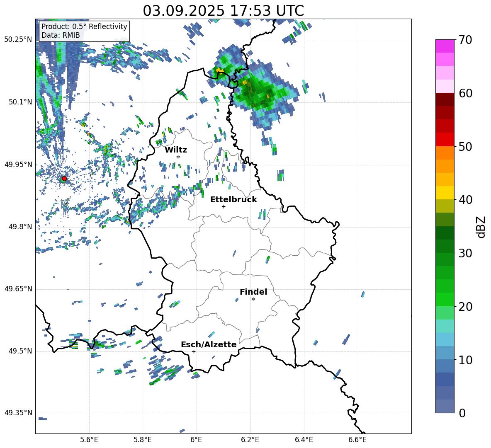Viewport: 491px width, 448px height.
Task: Click the 49.8°N latitude label
Action: coord(20,227)
